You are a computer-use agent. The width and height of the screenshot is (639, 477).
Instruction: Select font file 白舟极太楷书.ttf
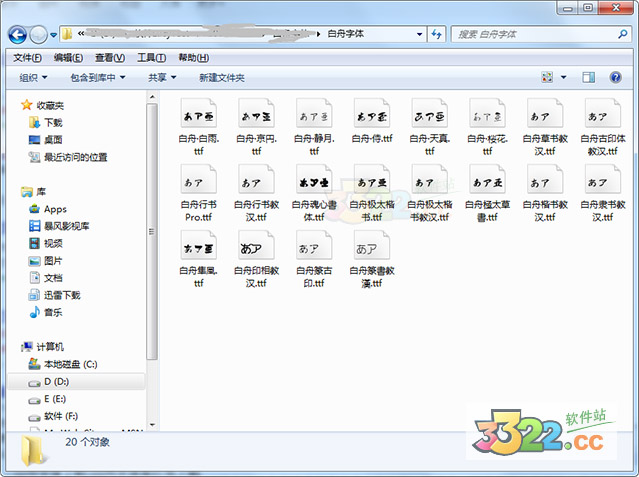372,193
